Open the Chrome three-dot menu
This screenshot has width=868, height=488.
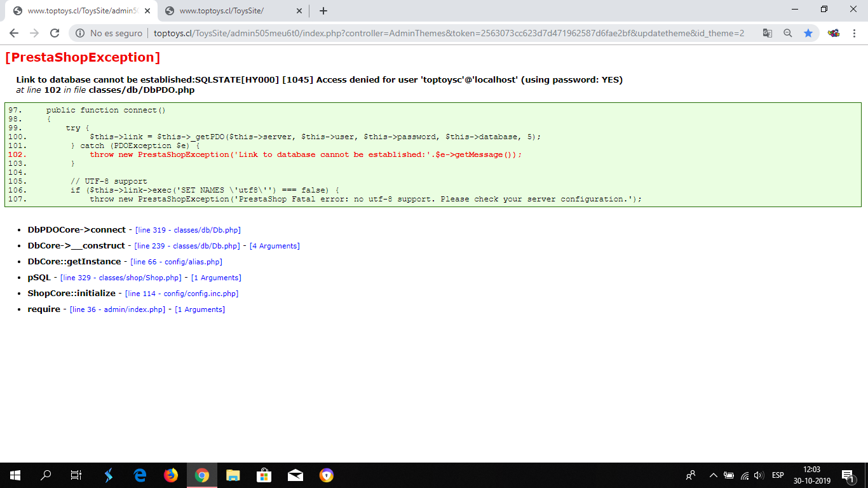855,33
